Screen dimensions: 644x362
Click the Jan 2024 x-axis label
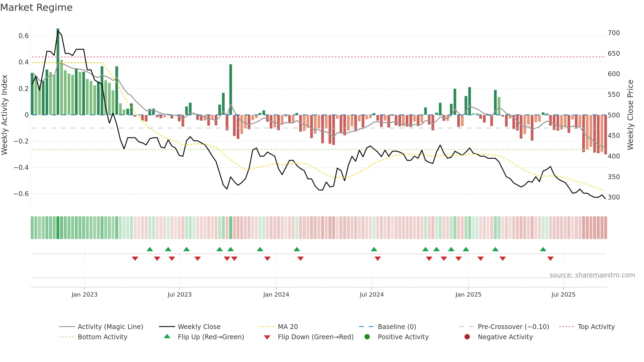point(276,294)
